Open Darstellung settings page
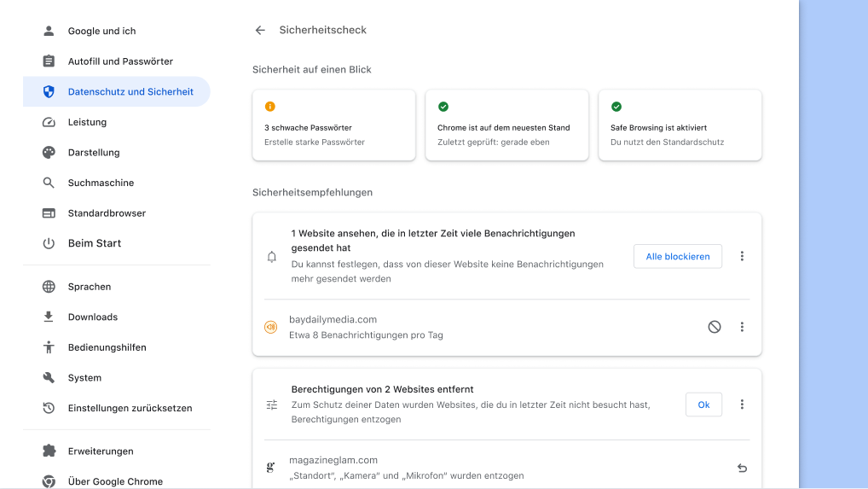Screen dimensions: 868x489 (94, 152)
